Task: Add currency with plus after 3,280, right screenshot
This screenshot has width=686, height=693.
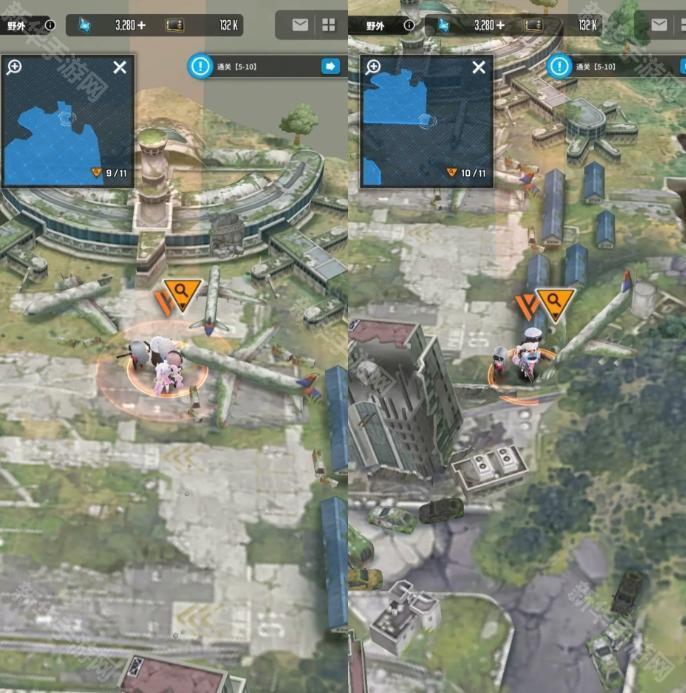Action: [x=500, y=25]
